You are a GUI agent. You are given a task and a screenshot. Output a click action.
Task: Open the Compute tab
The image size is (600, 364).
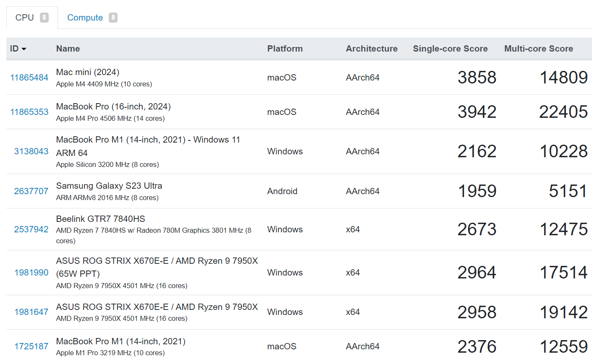[x=92, y=18]
